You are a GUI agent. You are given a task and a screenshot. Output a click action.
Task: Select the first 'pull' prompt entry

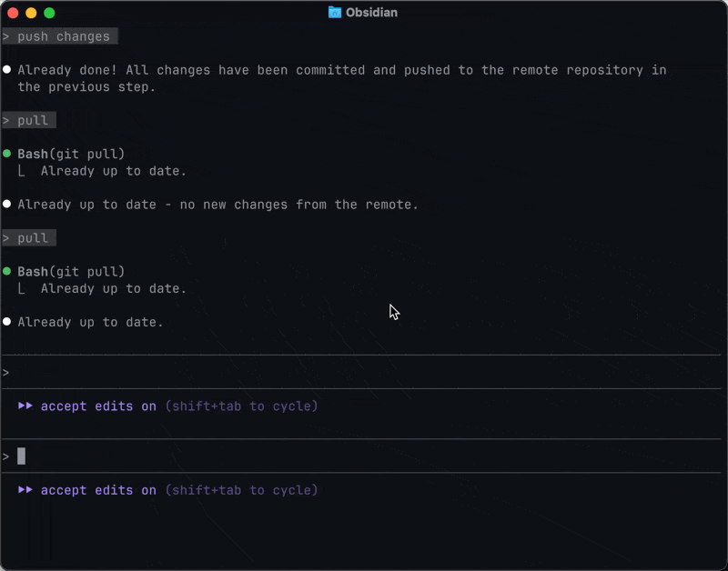32,120
